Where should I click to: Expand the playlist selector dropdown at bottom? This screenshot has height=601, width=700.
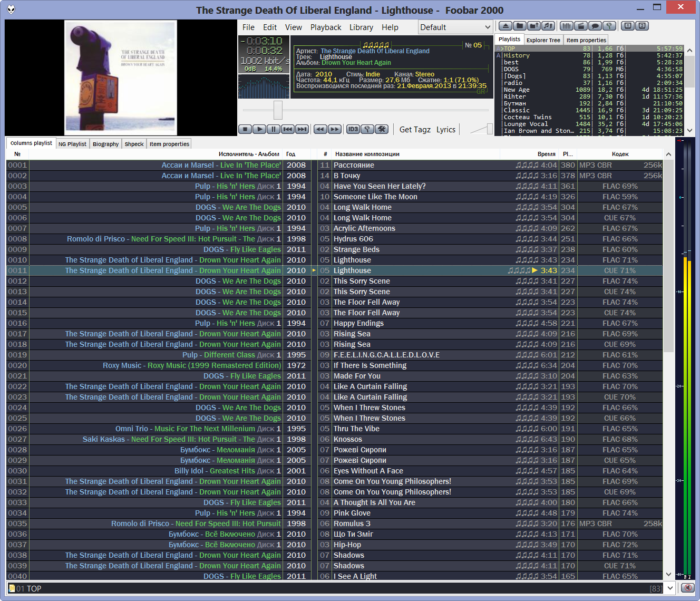tap(670, 588)
